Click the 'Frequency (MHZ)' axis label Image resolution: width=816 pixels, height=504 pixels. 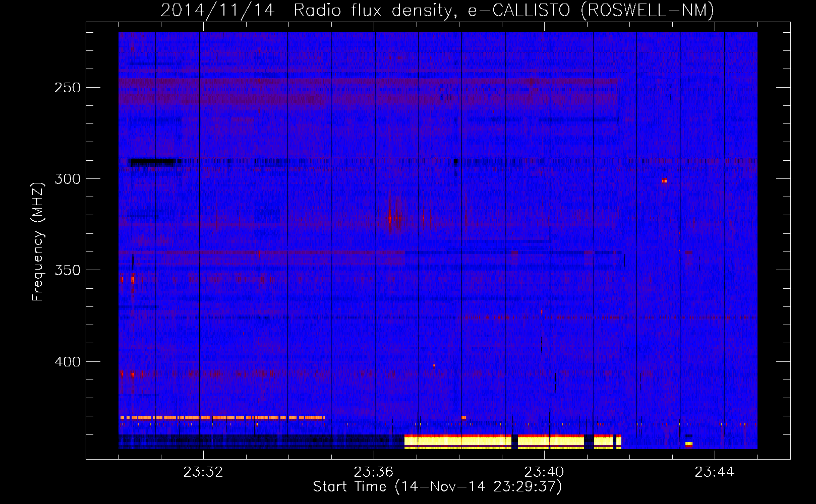pyautogui.click(x=38, y=242)
